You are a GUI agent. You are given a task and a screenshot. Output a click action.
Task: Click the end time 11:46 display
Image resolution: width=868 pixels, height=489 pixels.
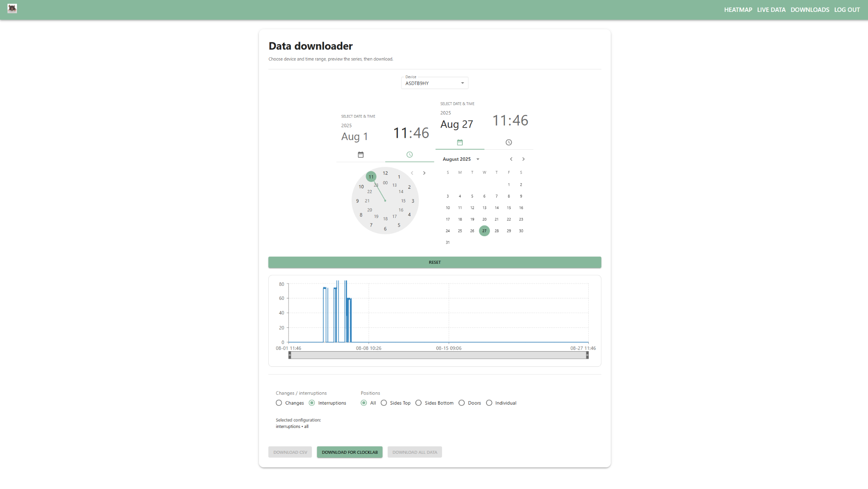pos(510,121)
